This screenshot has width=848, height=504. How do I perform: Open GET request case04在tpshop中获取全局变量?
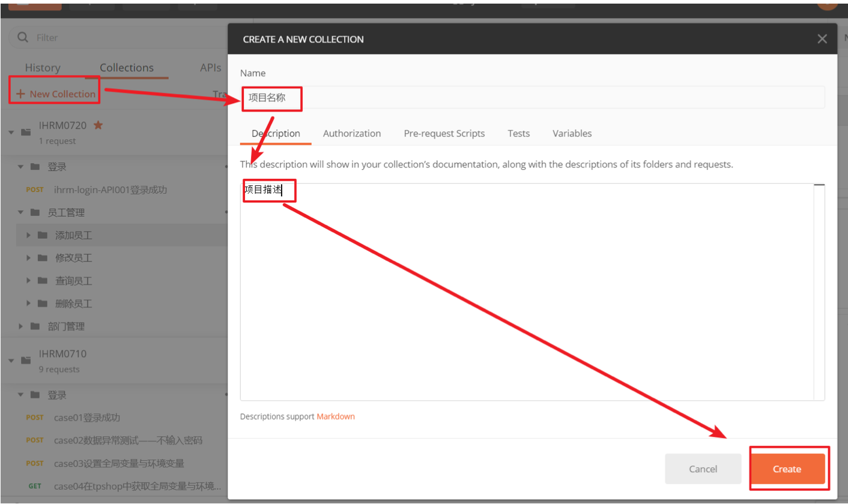[x=138, y=486]
